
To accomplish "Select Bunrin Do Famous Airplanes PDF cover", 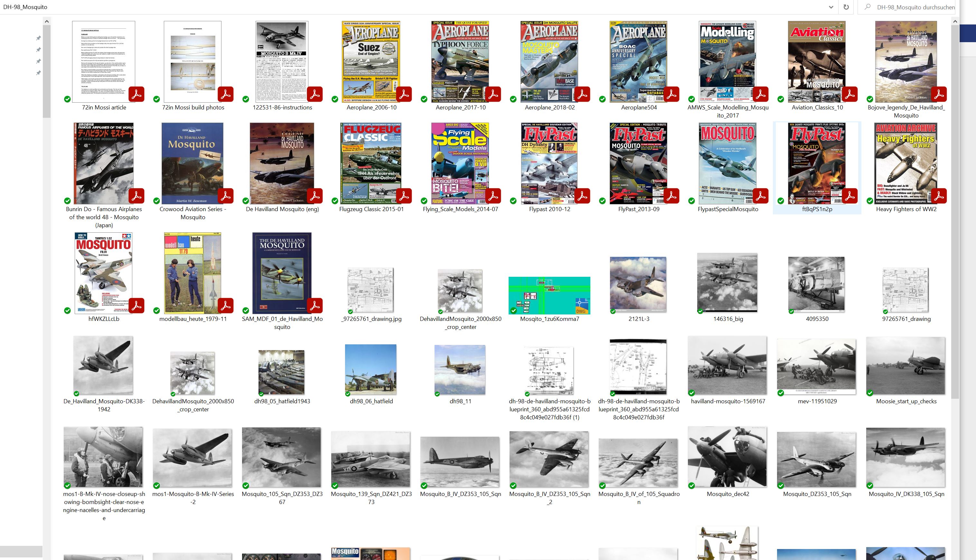I will click(x=104, y=163).
